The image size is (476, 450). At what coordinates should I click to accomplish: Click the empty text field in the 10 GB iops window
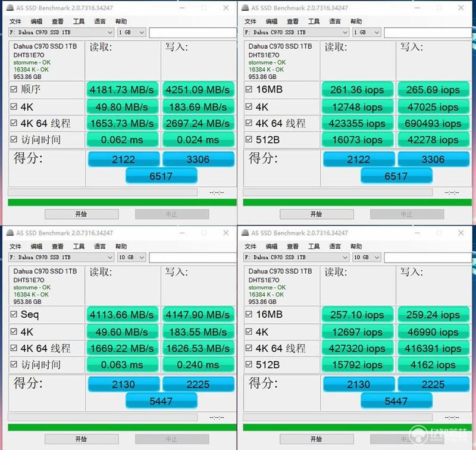tap(428, 258)
